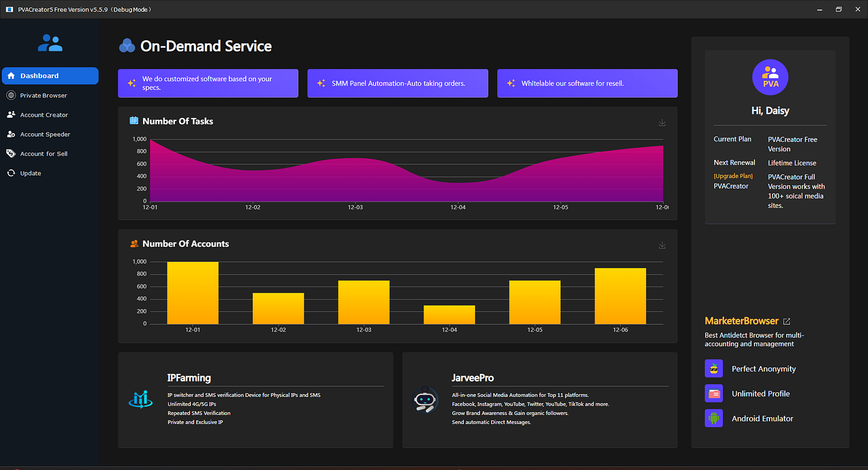This screenshot has height=470, width=868.
Task: Click the 12-01 bar in accounts chart
Action: pos(193,293)
